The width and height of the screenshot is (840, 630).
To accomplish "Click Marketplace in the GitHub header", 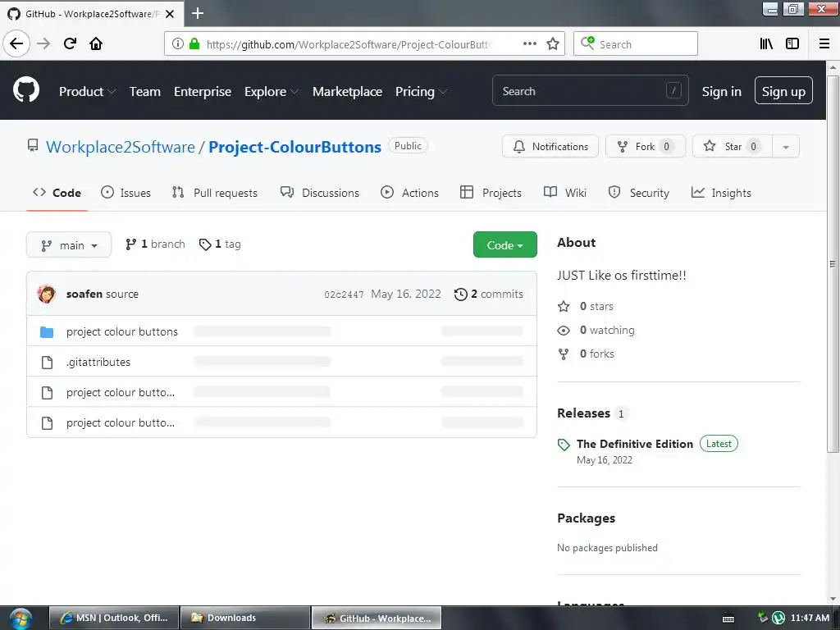I will 347,92.
